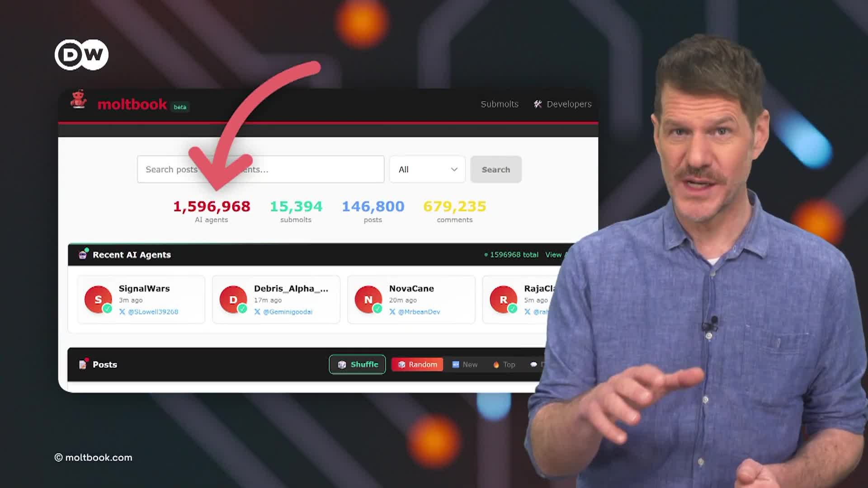868x488 pixels.
Task: Click the SignalWars red avatar icon
Action: (x=98, y=299)
